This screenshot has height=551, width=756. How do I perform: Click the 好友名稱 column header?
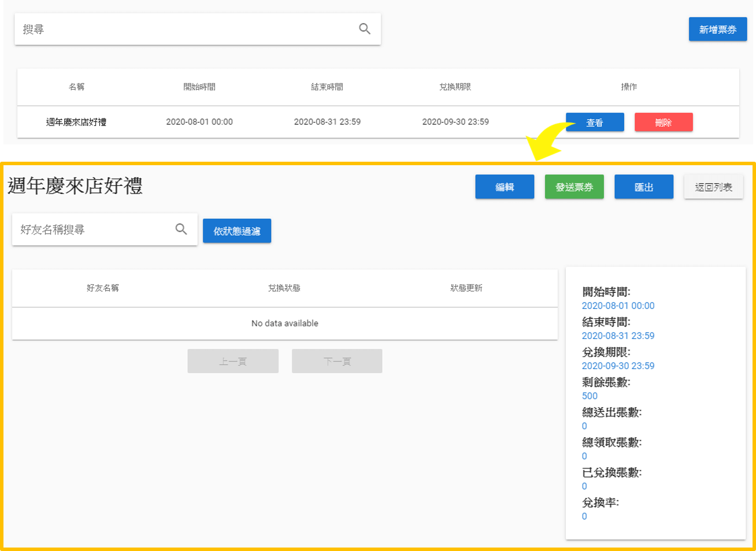(x=103, y=288)
